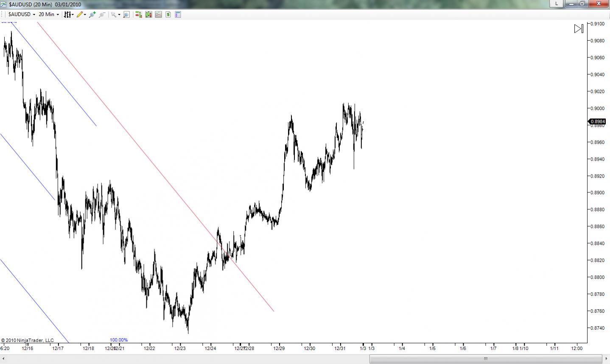Click the current price marker 0.8984
This screenshot has width=610, height=364.
(597, 122)
